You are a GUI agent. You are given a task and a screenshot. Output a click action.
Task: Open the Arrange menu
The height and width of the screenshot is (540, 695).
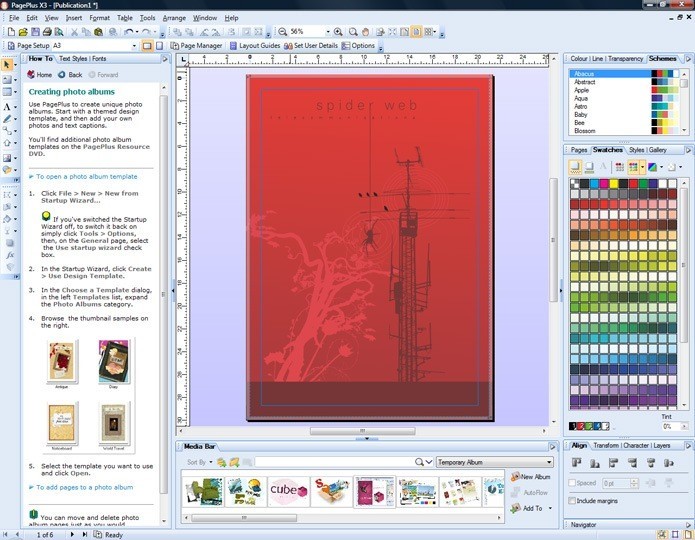tap(174, 18)
